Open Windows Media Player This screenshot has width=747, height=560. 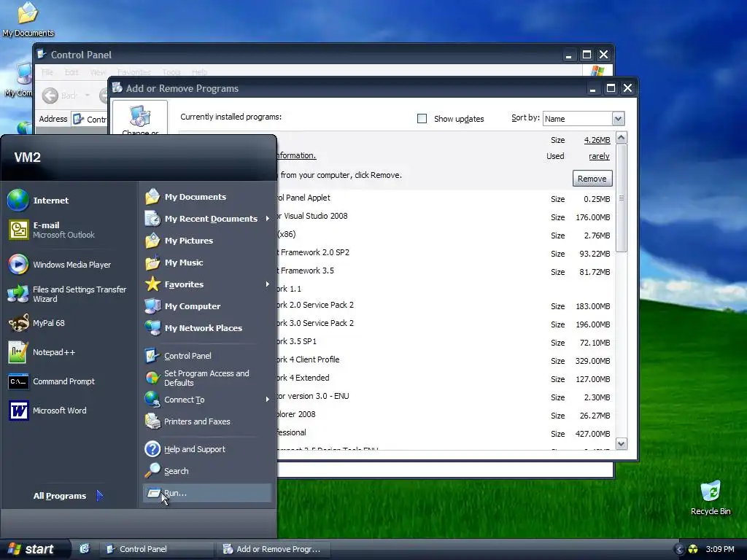coord(60,264)
